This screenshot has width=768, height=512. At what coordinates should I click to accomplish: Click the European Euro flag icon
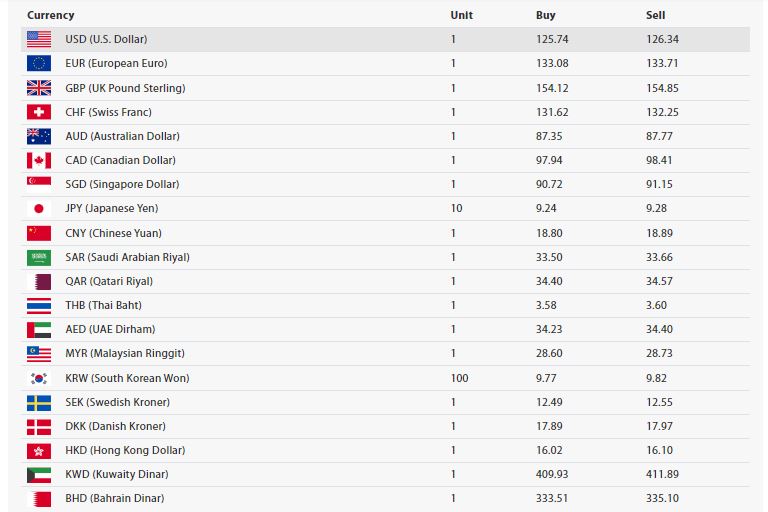click(x=39, y=63)
